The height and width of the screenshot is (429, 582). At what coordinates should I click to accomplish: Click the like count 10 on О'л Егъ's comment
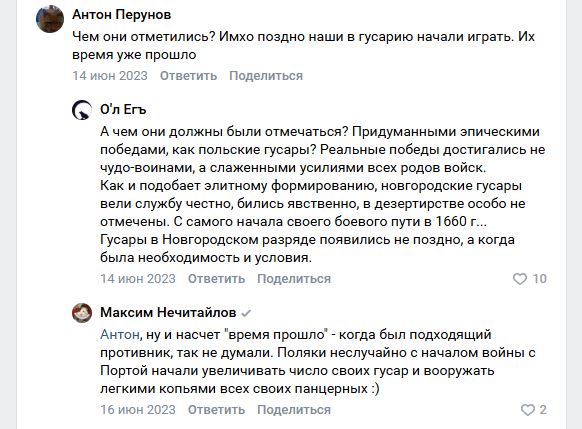point(540,279)
